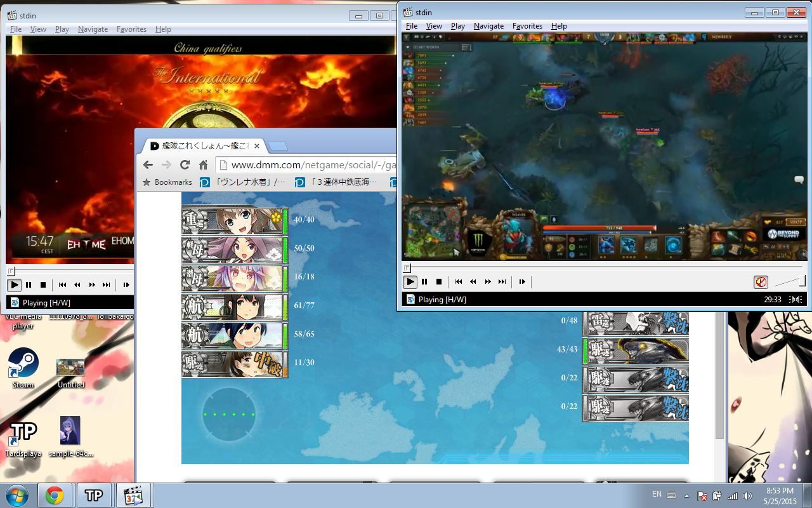Viewport: 812px width, 508px height.
Task: Open the 「ヴンレナ水着」 bookmark
Action: (x=243, y=182)
